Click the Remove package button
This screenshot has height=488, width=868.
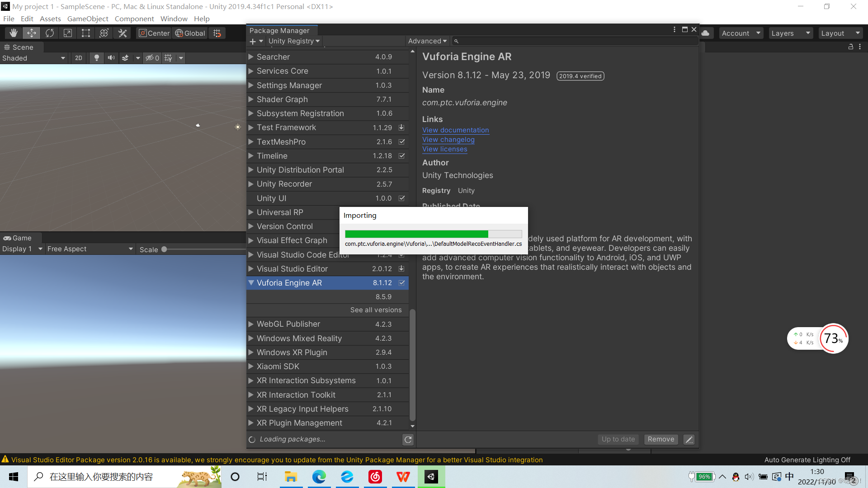[x=660, y=439]
